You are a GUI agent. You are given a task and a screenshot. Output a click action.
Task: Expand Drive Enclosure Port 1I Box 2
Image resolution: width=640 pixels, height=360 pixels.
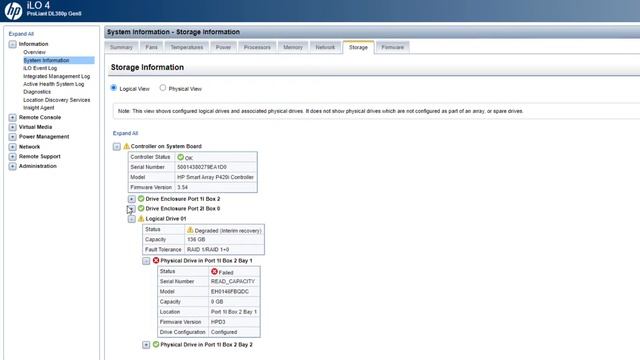(131, 199)
